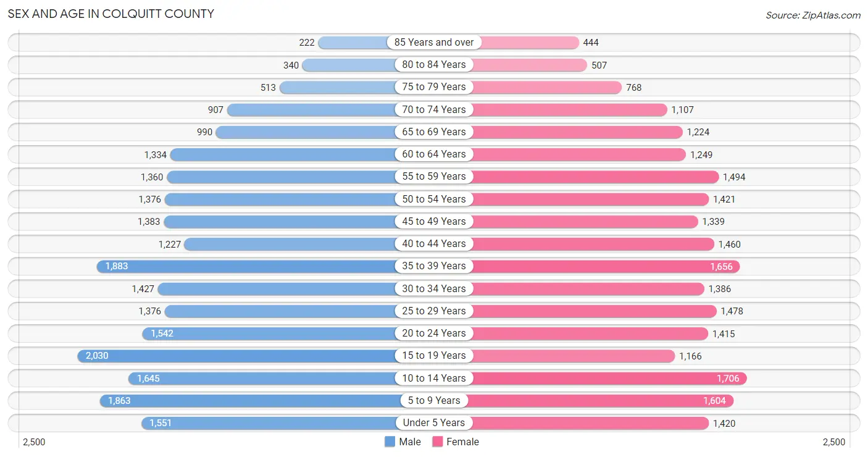Select the Under 5 Years label
The image size is (868, 457).
pyautogui.click(x=434, y=423)
